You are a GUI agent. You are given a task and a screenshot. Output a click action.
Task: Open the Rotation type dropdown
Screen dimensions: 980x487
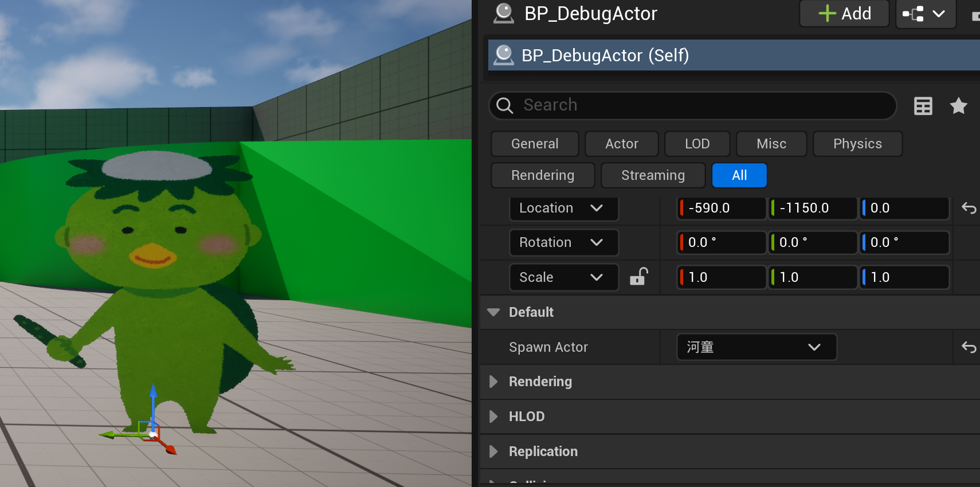tap(564, 242)
